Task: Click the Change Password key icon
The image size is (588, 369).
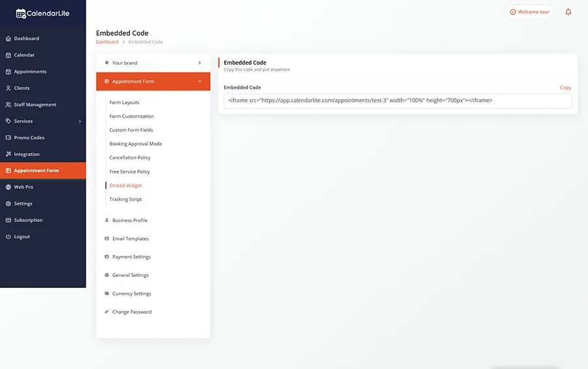Action: [x=107, y=312]
